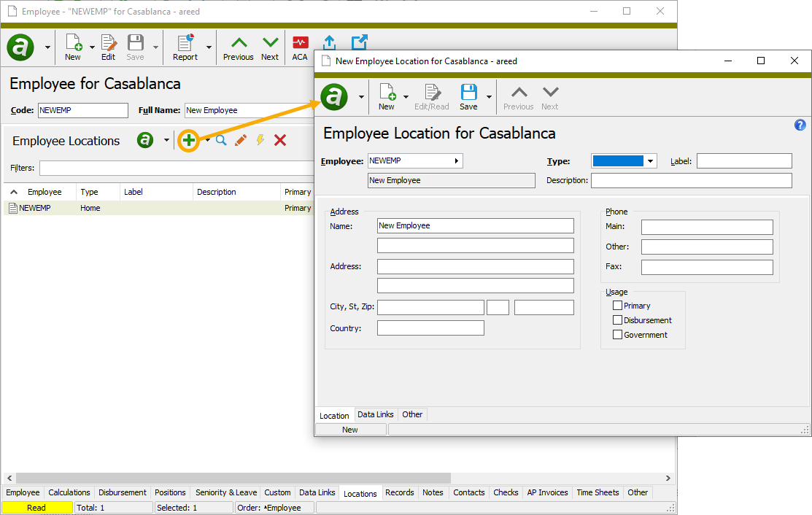Click the upload arrow icon in the toolbar
Screen dimensions: 812x515
[x=329, y=42]
